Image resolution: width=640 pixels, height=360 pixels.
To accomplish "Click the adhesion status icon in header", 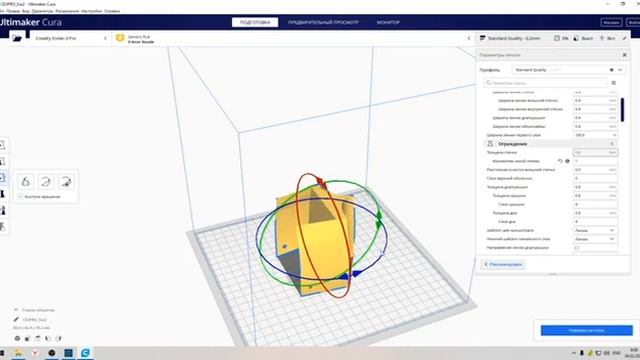I will (x=602, y=38).
